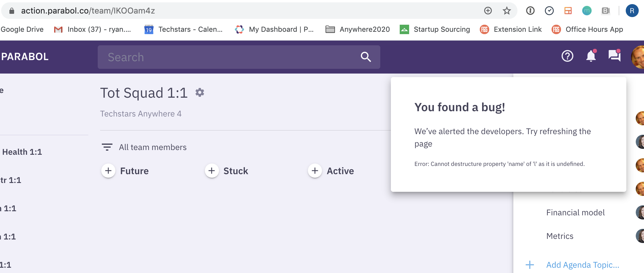The image size is (644, 273).
Task: Open the All team members filter
Action: [x=152, y=147]
